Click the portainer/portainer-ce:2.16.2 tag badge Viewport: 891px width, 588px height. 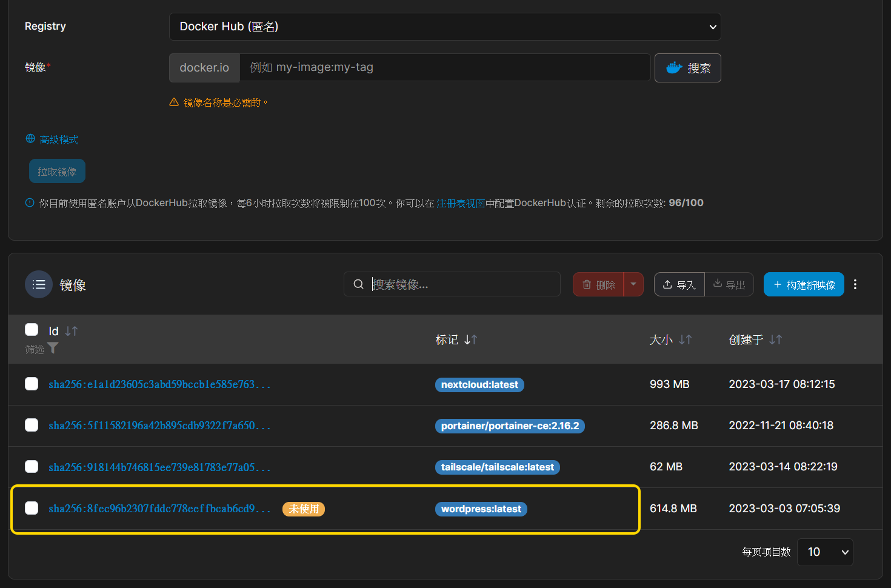tap(510, 426)
